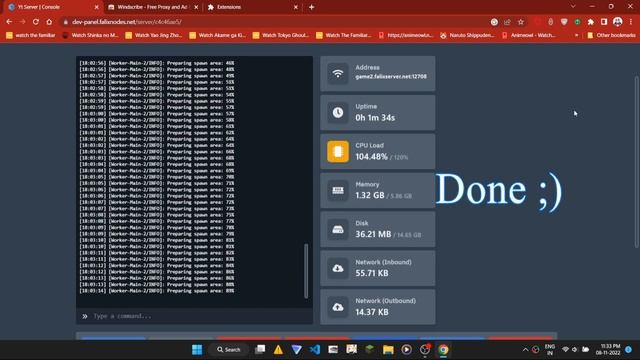
Task: Open Task View from the taskbar
Action: 260,349
